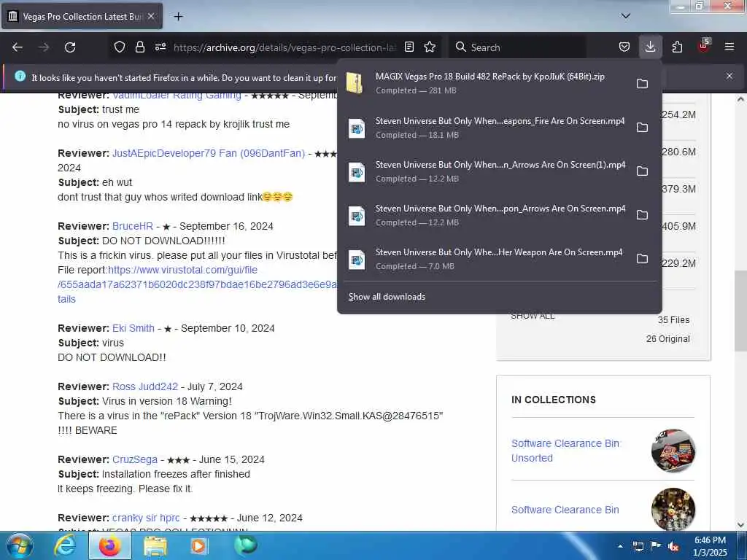Open the network tray icon
This screenshot has height=560, width=747.
tap(638, 546)
